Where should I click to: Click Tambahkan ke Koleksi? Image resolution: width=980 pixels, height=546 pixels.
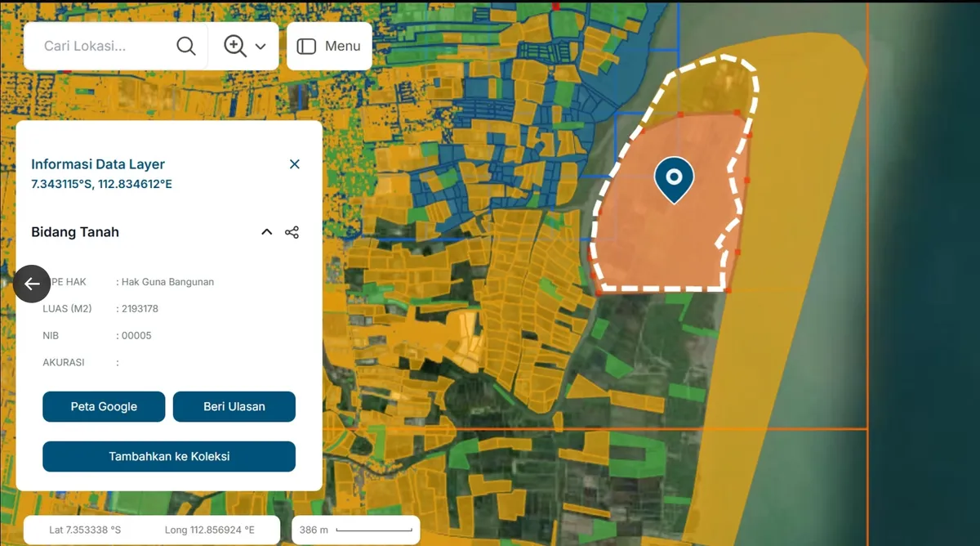tap(169, 457)
